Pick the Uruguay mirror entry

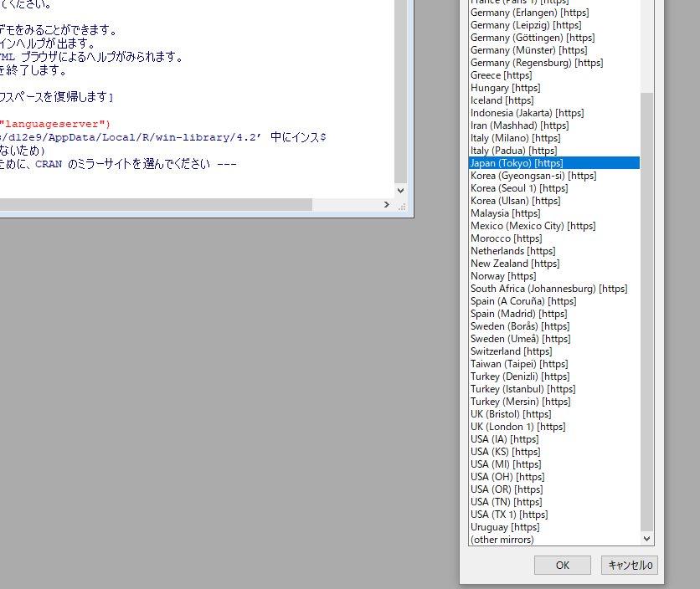505,526
